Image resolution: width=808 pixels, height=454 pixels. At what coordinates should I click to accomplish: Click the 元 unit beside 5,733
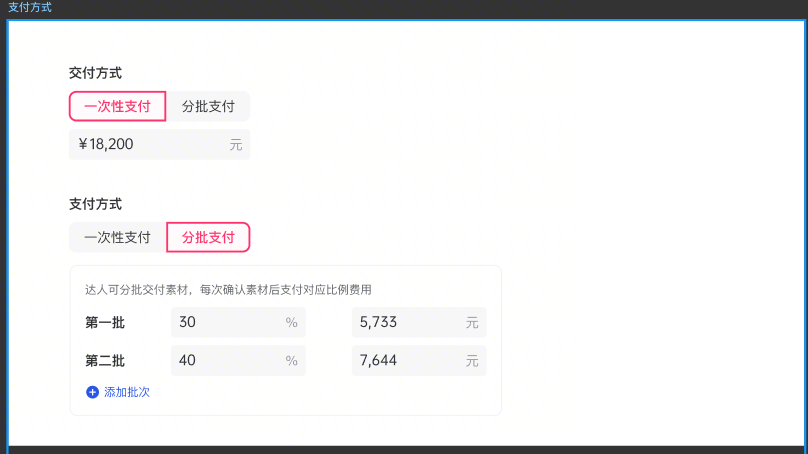click(472, 323)
